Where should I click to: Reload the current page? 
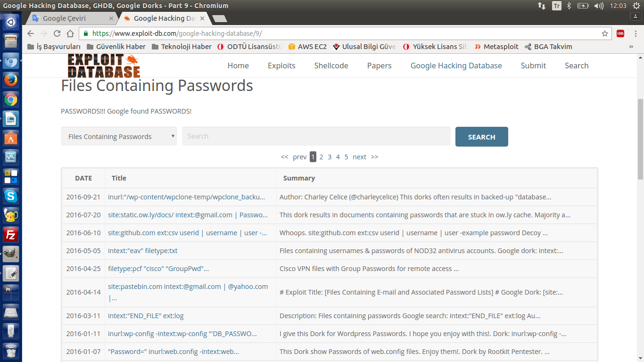tap(57, 33)
